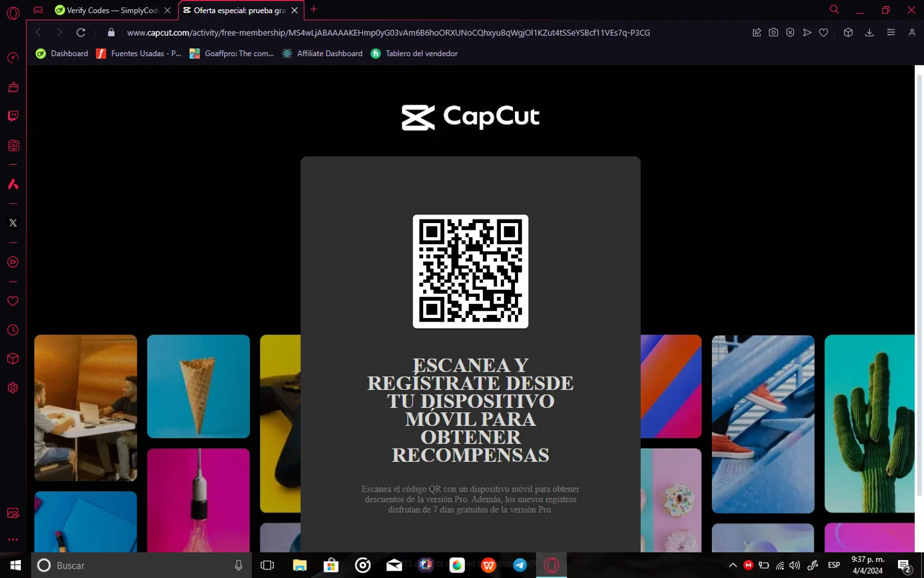Image resolution: width=924 pixels, height=578 pixels.
Task: Open the Goaffpro bookmark
Action: coord(232,54)
